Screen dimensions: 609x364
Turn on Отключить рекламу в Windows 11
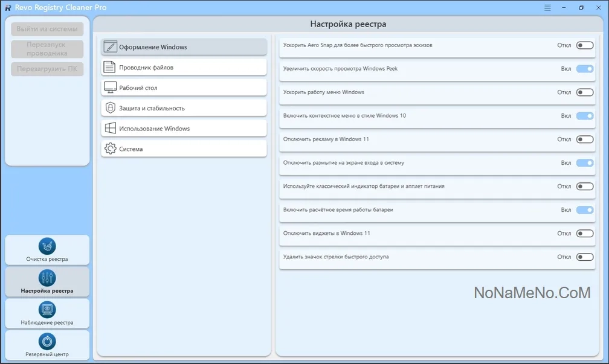coord(584,139)
